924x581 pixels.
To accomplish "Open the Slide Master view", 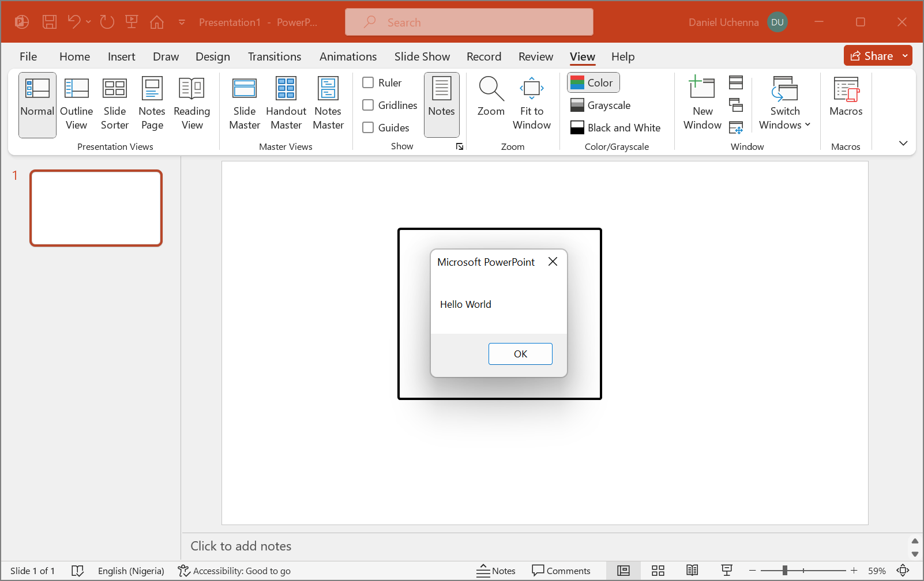I will 245,104.
